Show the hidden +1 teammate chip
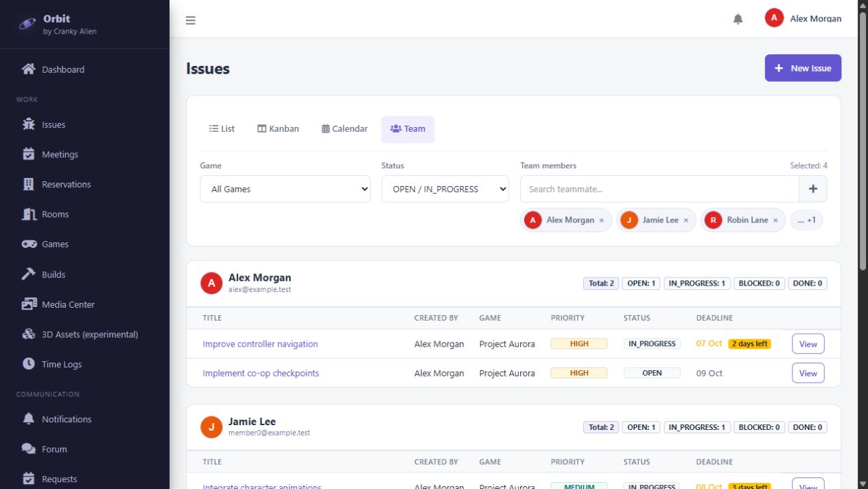This screenshot has width=868, height=489. tap(806, 220)
